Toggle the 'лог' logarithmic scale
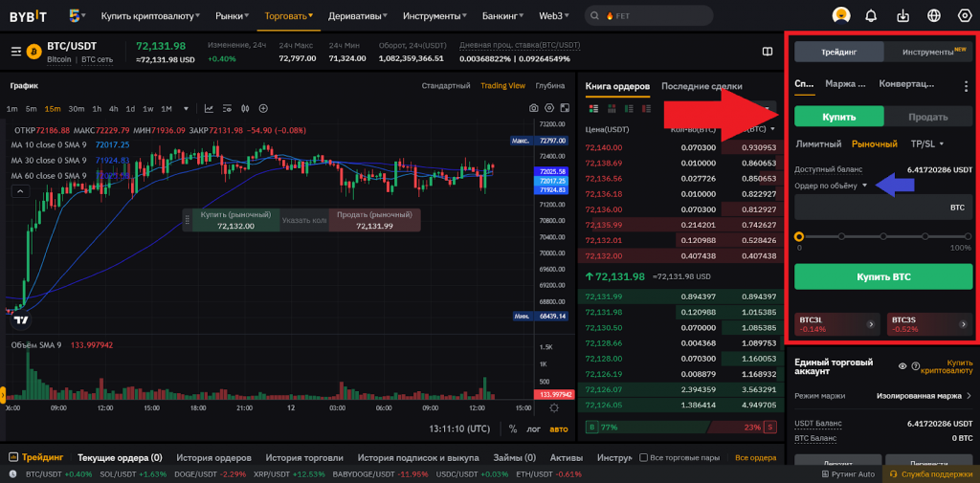Viewport: 980px width, 483px height. 534,429
